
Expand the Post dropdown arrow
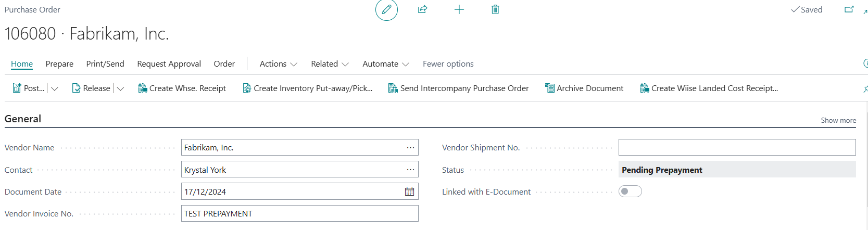55,88
